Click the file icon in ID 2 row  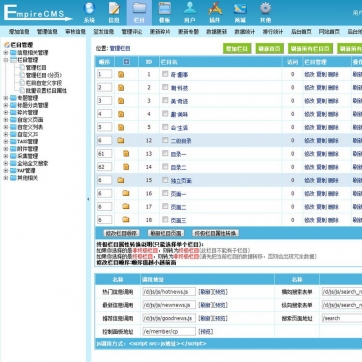(121, 88)
